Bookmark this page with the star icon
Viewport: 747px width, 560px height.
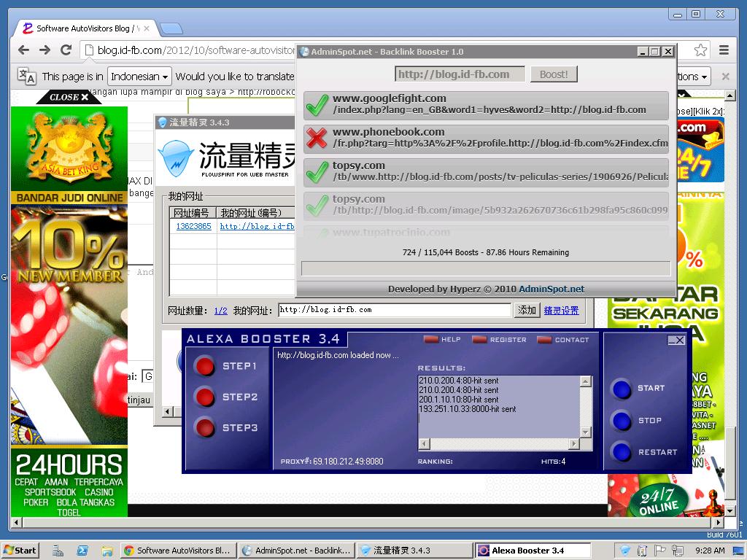tap(700, 50)
